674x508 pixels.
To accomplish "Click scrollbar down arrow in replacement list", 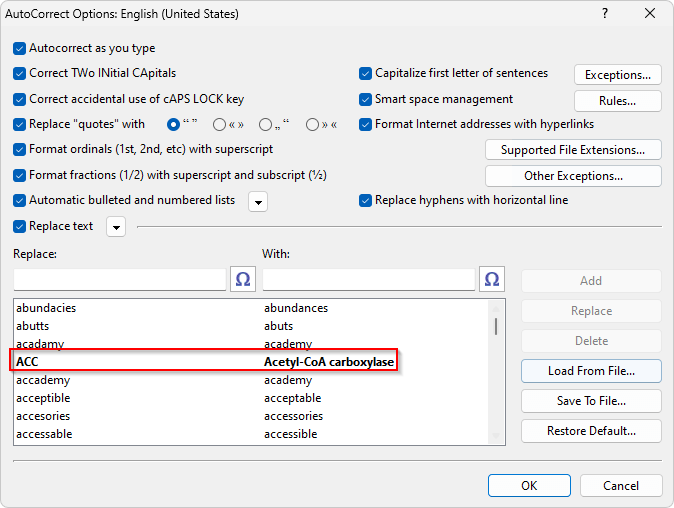I will (x=496, y=436).
